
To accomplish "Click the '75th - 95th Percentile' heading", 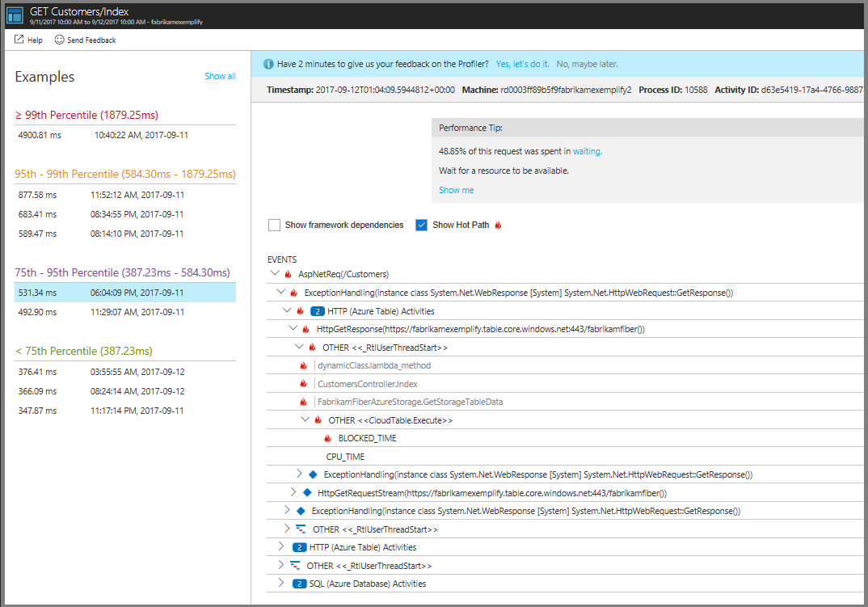I will [x=122, y=272].
